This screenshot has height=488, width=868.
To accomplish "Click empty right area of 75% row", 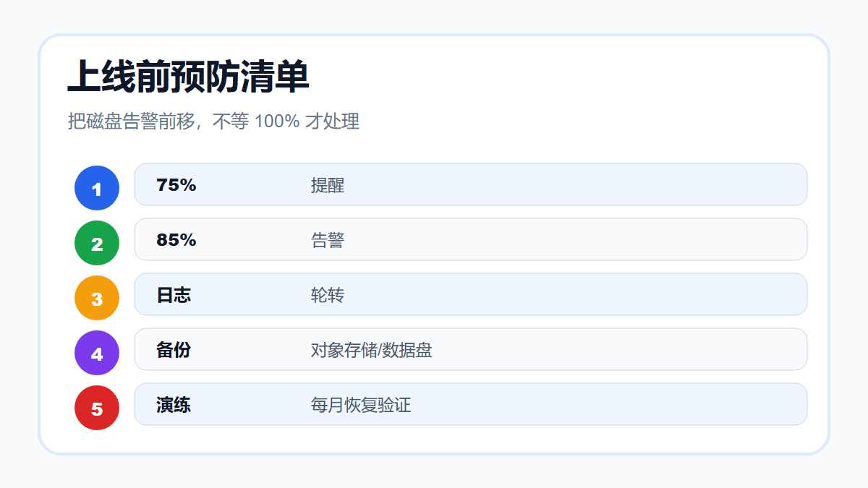I will [x=615, y=184].
